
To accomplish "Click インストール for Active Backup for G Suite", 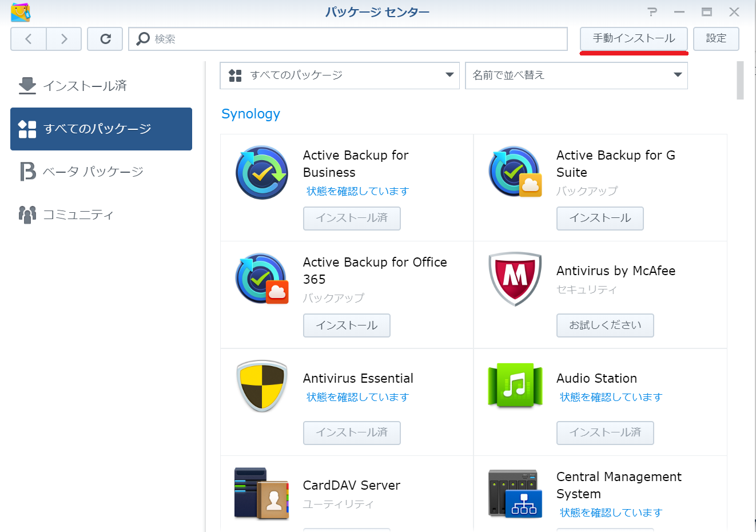I will click(600, 218).
